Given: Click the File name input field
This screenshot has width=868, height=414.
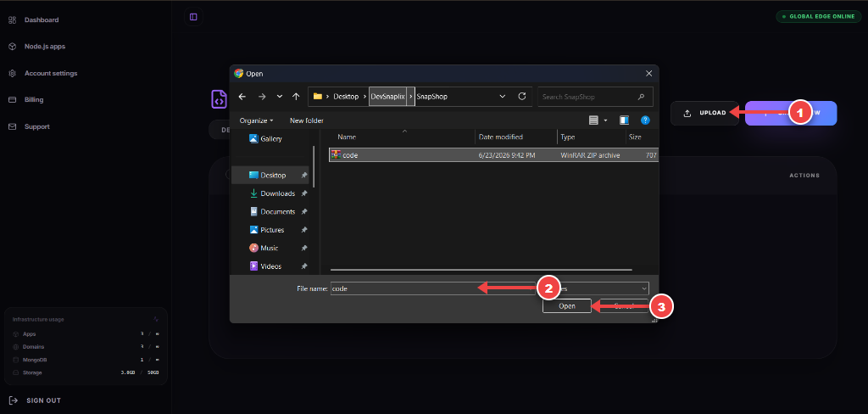Looking at the screenshot, I should pos(431,288).
